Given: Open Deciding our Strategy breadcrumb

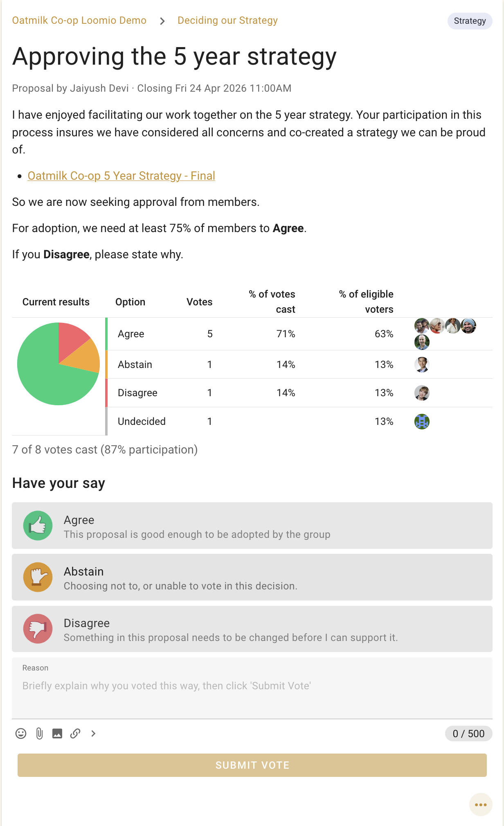Looking at the screenshot, I should pos(227,20).
